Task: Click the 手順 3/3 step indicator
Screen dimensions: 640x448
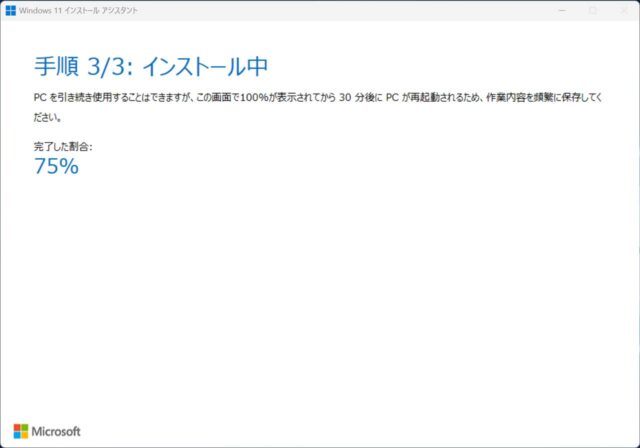Action: tap(80, 67)
